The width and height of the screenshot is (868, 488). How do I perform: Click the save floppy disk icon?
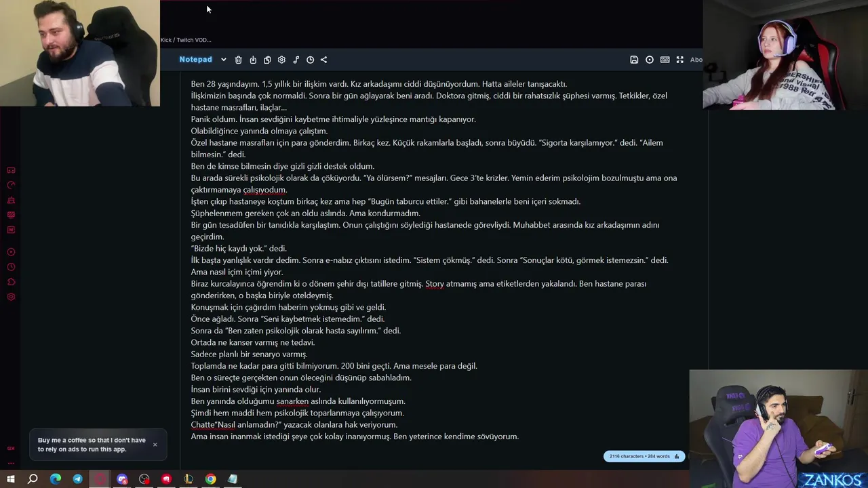tap(634, 60)
